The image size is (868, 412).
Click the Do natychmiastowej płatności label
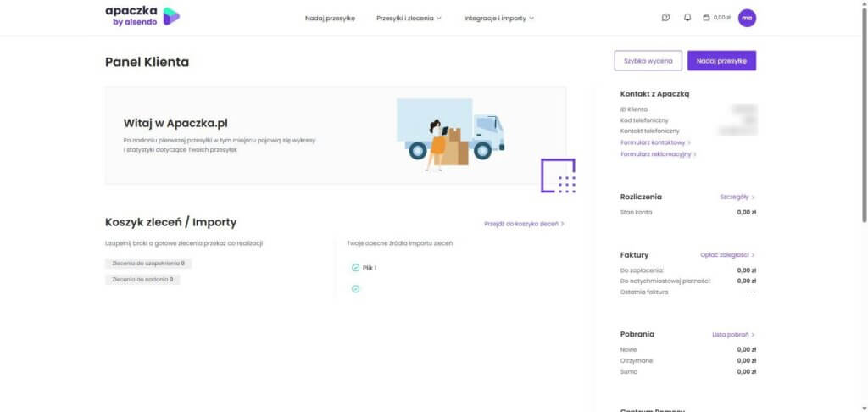point(665,281)
